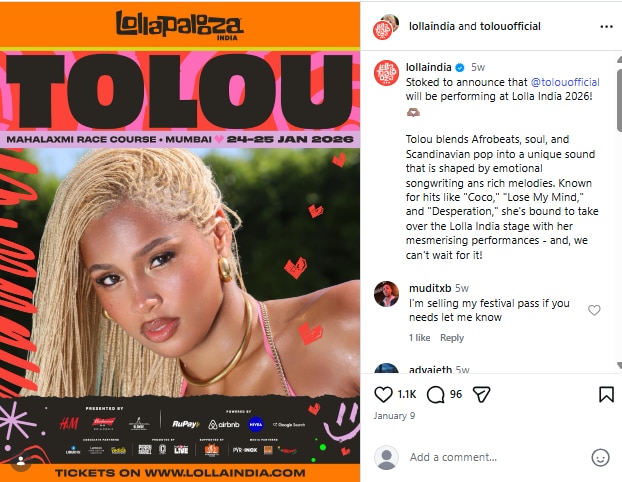Open the @tolouofficial mention link

click(x=565, y=82)
